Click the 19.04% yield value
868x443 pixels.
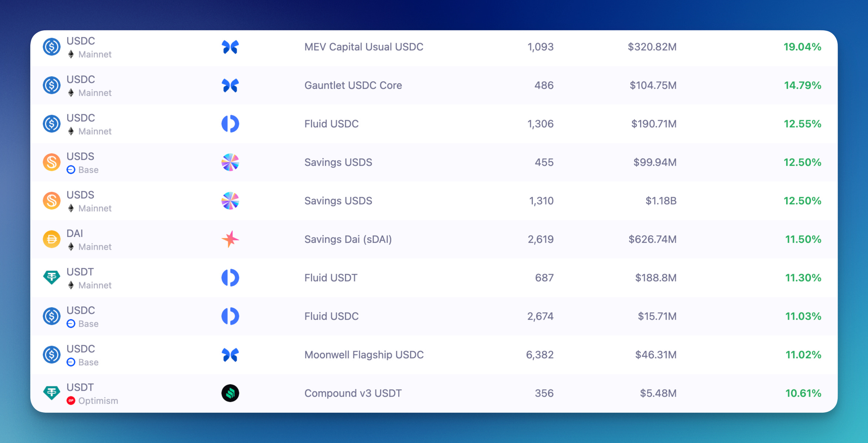[802, 47]
